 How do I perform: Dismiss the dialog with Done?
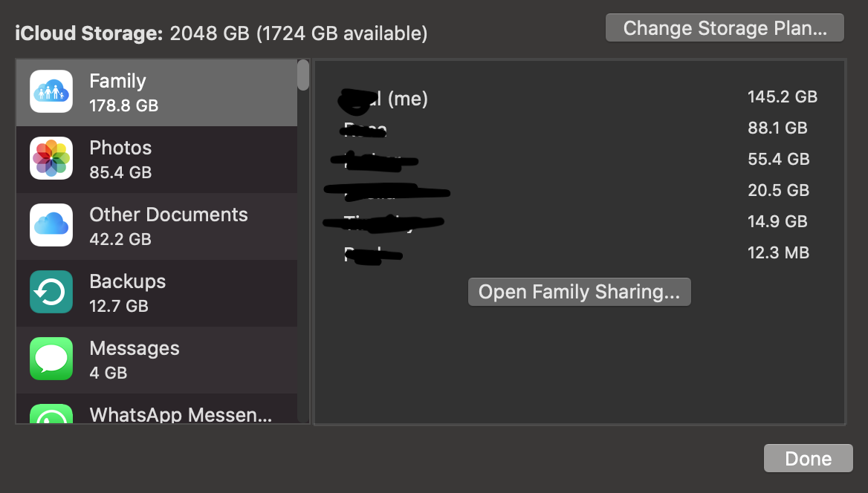tap(809, 458)
